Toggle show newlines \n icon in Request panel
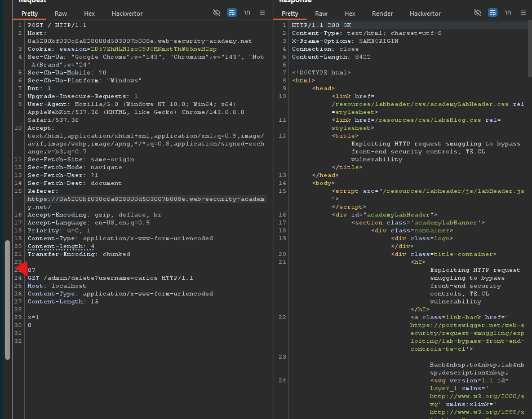Image resolution: width=532 pixels, height=419 pixels. 247,12
